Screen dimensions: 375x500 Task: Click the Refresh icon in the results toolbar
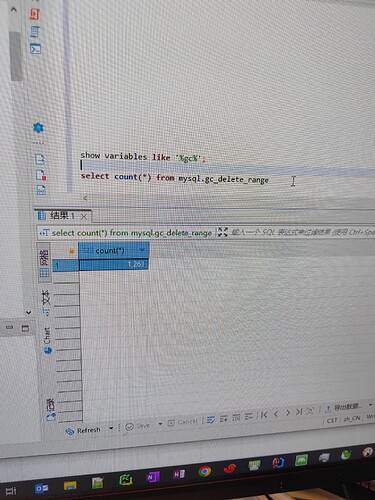tap(70, 432)
